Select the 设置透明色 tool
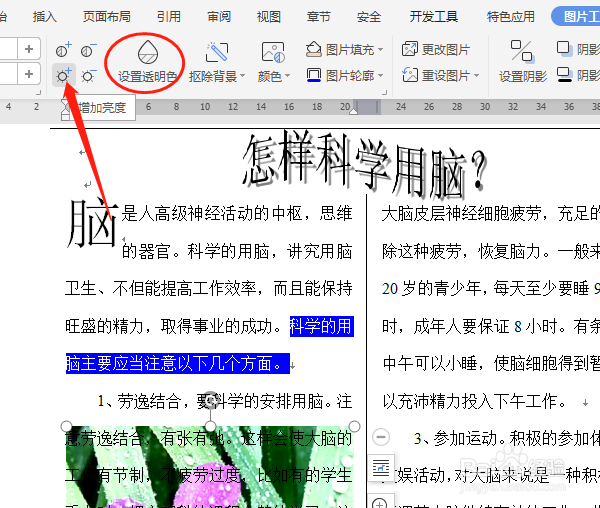600x508 pixels. point(147,63)
